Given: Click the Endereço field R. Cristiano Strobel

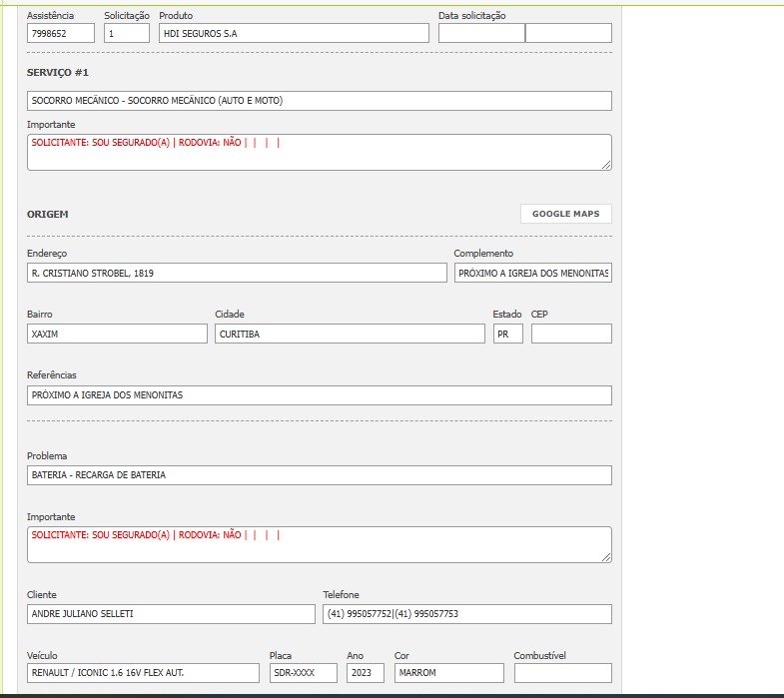Looking at the screenshot, I should click(x=237, y=273).
